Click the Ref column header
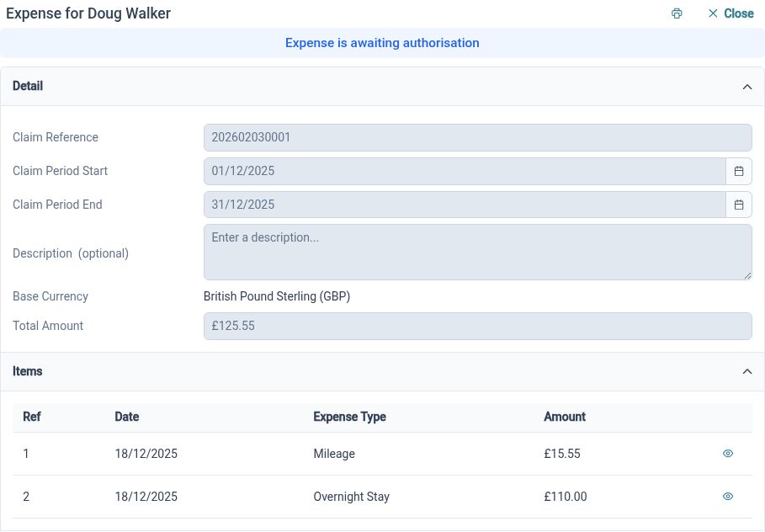The width and height of the screenshot is (765, 532). click(32, 417)
